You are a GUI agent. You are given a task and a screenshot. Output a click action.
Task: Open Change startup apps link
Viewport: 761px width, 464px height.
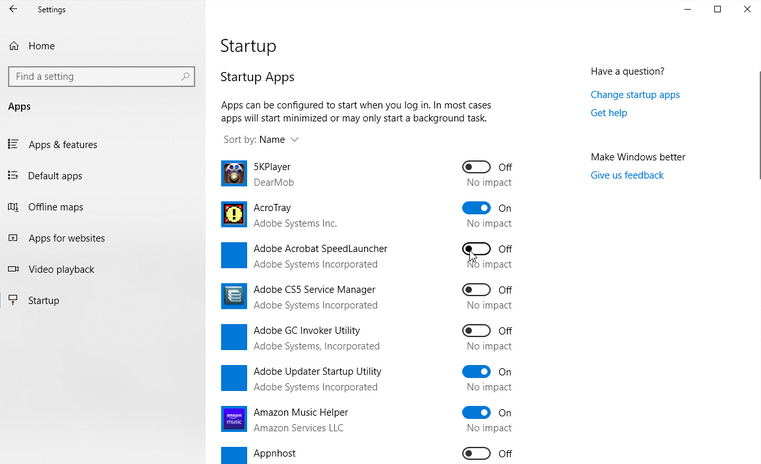coord(635,95)
